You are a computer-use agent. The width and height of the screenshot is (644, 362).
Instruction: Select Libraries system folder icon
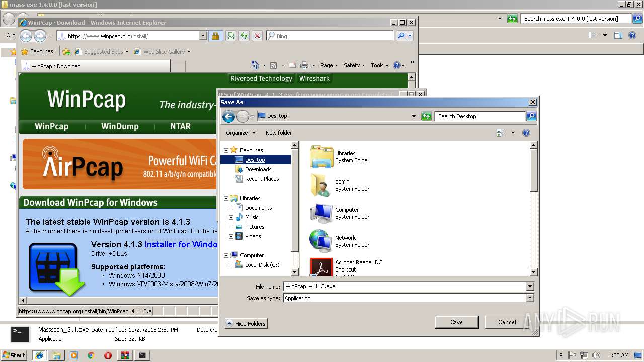pyautogui.click(x=322, y=157)
